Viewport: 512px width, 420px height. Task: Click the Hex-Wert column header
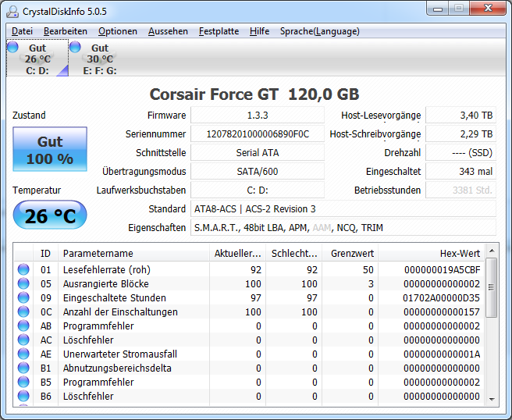click(432, 253)
